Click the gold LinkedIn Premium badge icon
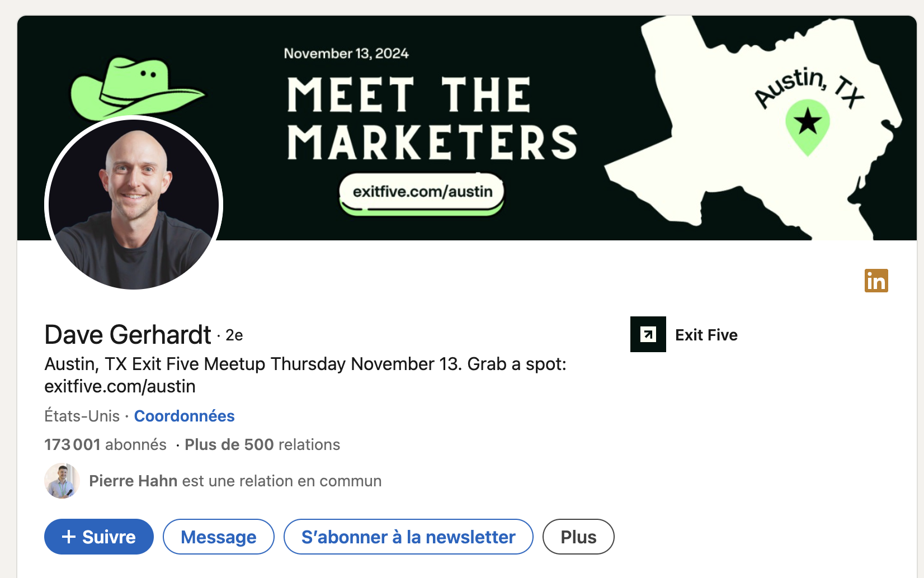 coord(876,281)
